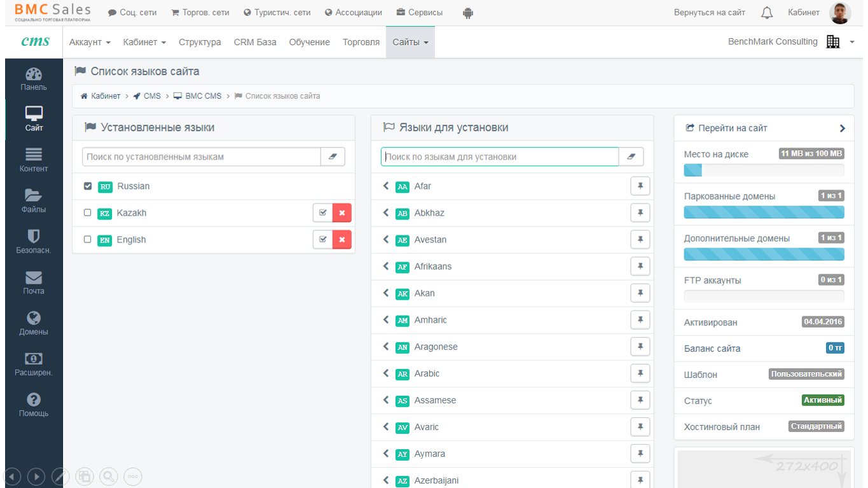Image resolution: width=868 pixels, height=488 pixels.
Task: Open the Аккаунт dropdown menu
Action: tap(90, 42)
